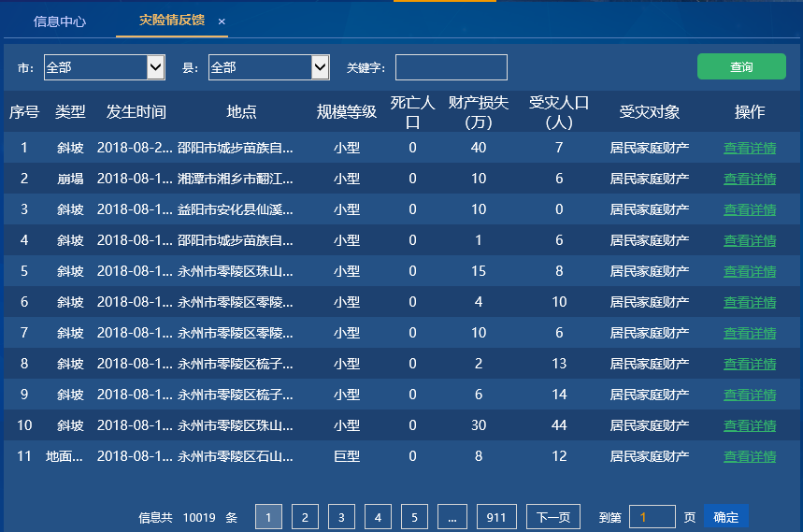Go to last page 911

[x=496, y=517]
